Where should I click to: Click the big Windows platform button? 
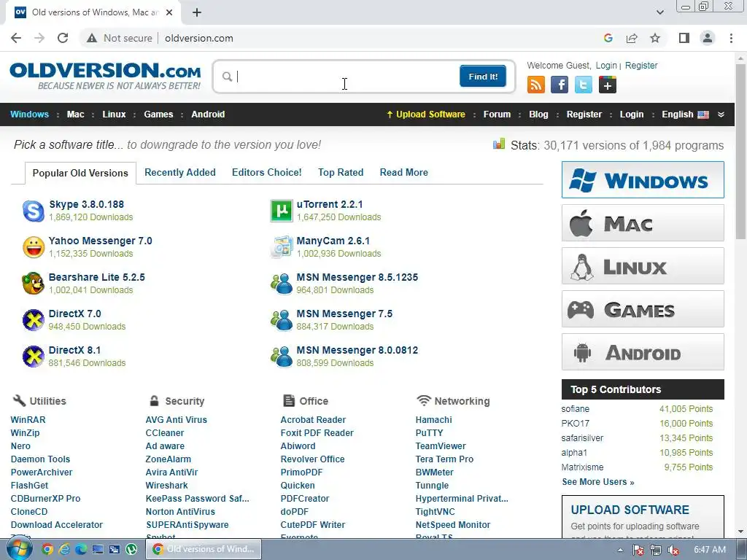[643, 179]
